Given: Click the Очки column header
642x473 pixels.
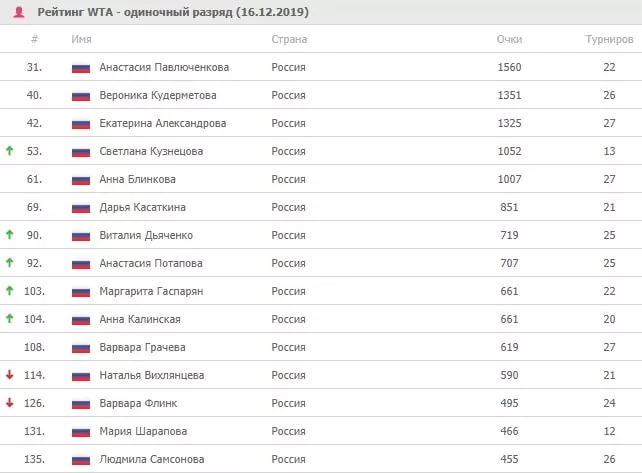Looking at the screenshot, I should click(x=509, y=39).
